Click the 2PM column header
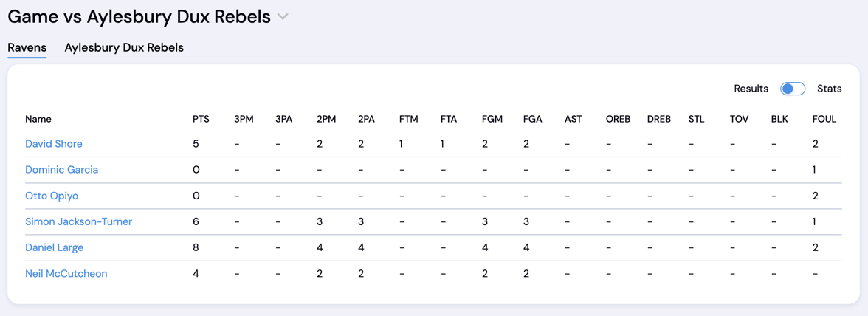The height and width of the screenshot is (316, 868). (x=326, y=119)
